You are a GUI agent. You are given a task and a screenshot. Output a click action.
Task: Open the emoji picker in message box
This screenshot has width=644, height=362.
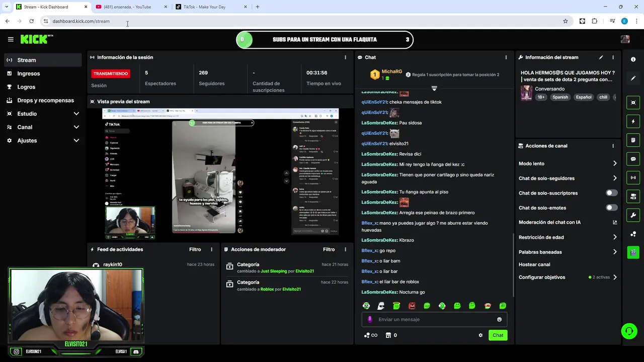point(499,319)
